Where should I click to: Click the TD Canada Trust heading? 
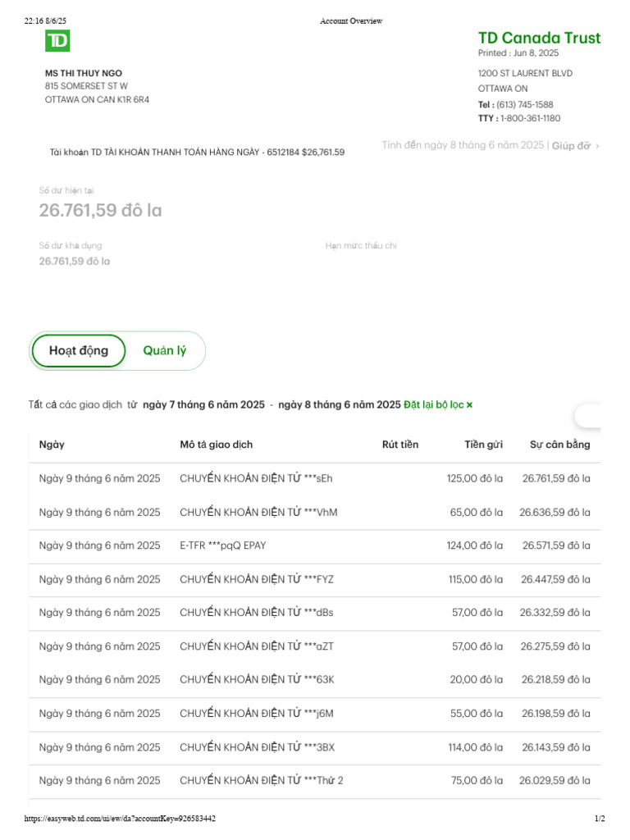[x=540, y=38]
